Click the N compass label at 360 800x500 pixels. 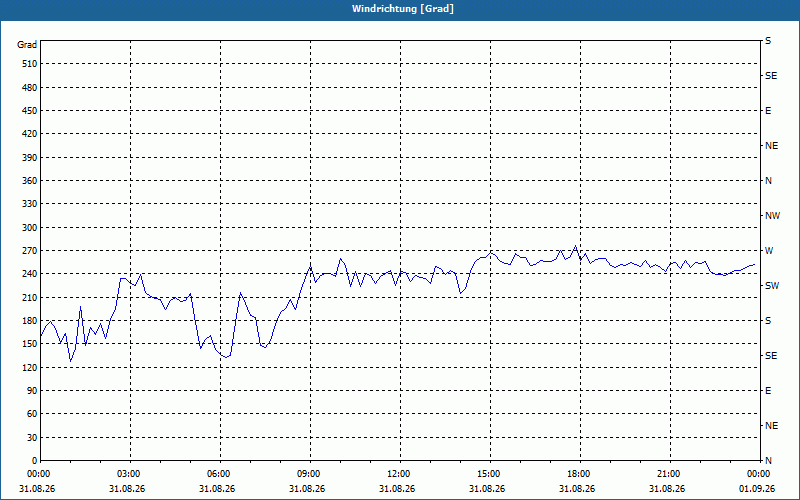(x=769, y=181)
